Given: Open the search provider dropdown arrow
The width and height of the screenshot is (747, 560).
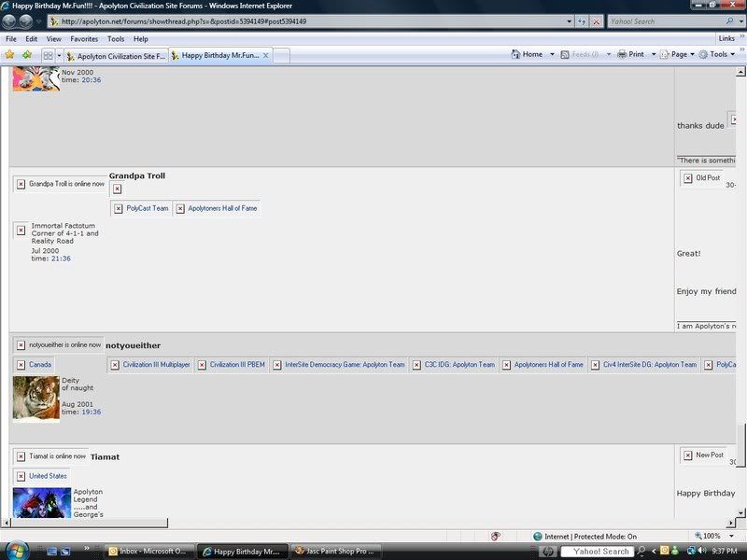Looking at the screenshot, I should click(x=740, y=21).
